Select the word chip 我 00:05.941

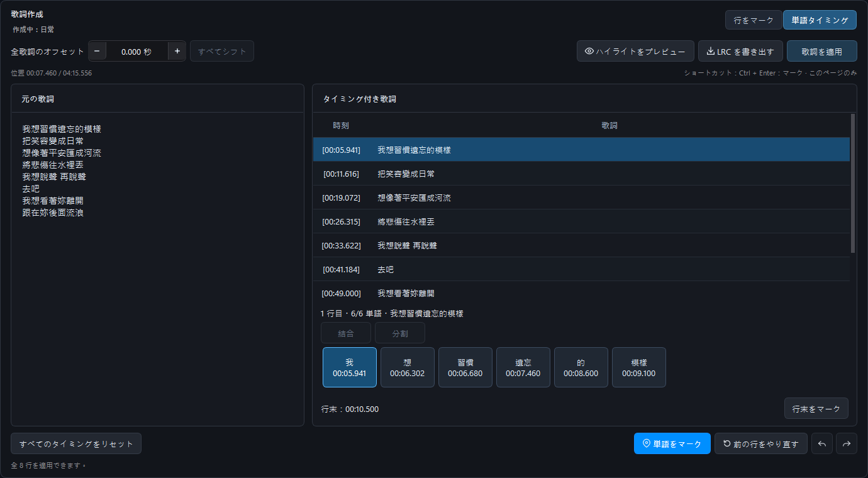click(350, 367)
